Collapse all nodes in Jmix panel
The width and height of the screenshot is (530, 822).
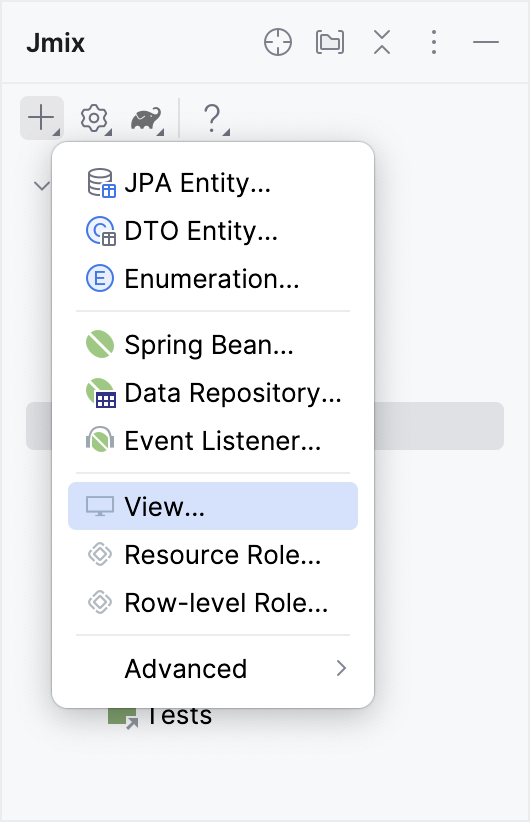(x=382, y=42)
